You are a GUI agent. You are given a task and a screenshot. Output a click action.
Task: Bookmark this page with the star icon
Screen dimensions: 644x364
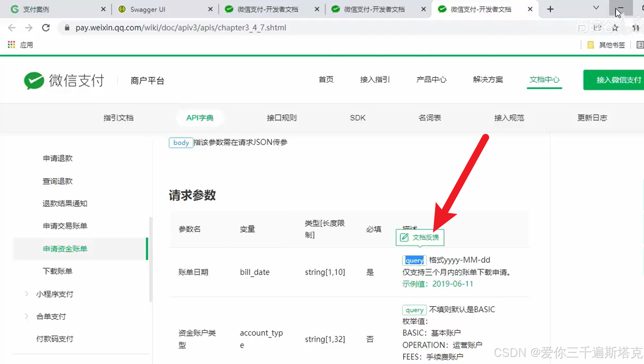pos(615,28)
